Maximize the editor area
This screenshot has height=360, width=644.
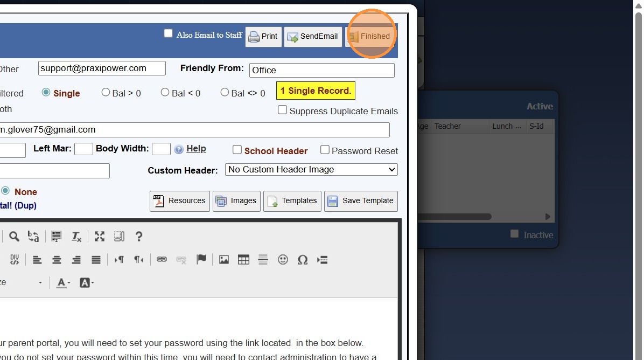point(100,236)
